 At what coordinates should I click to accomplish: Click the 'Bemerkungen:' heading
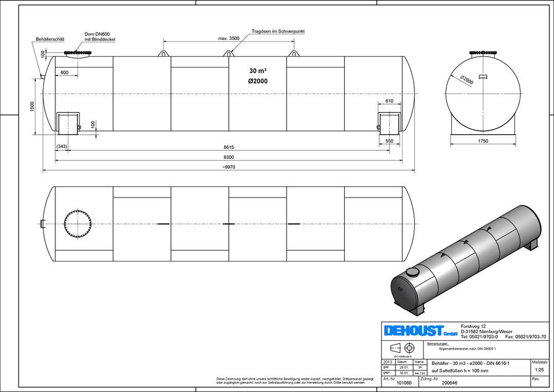click(438, 343)
